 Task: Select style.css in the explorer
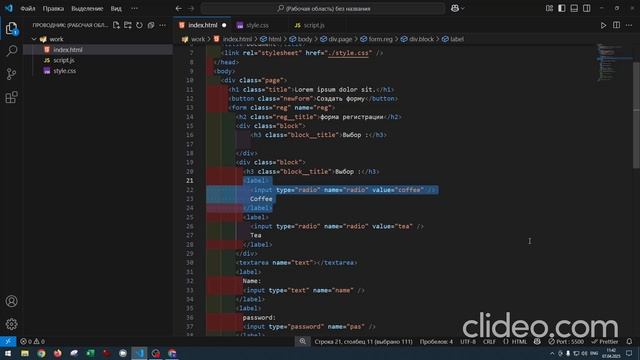click(98, 71)
